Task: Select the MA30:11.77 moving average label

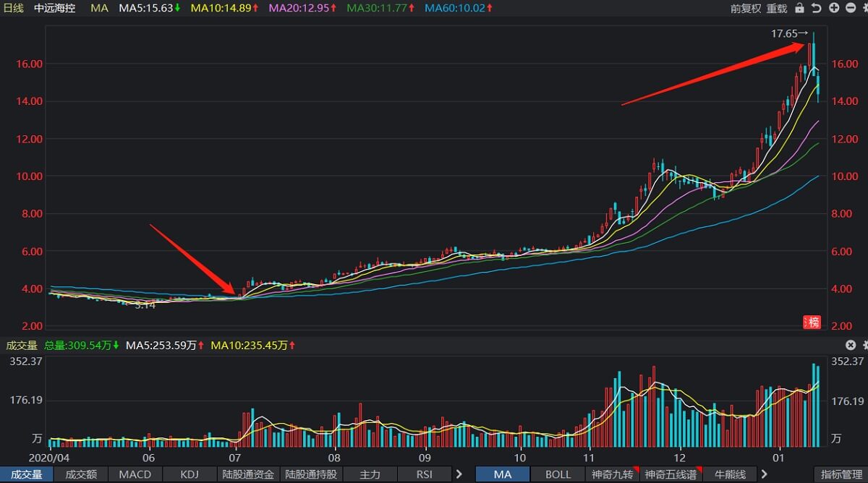Action: [x=381, y=9]
